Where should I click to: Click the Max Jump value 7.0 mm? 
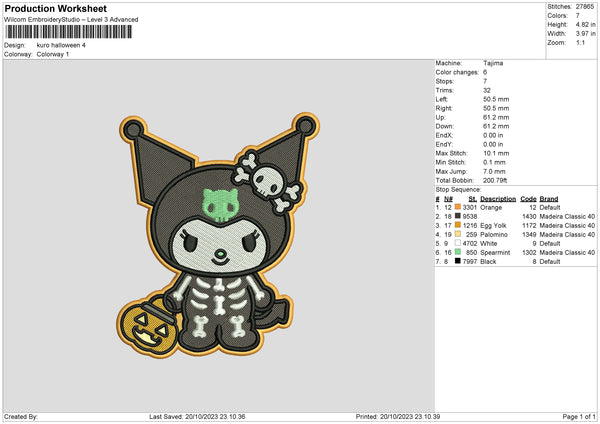point(494,171)
